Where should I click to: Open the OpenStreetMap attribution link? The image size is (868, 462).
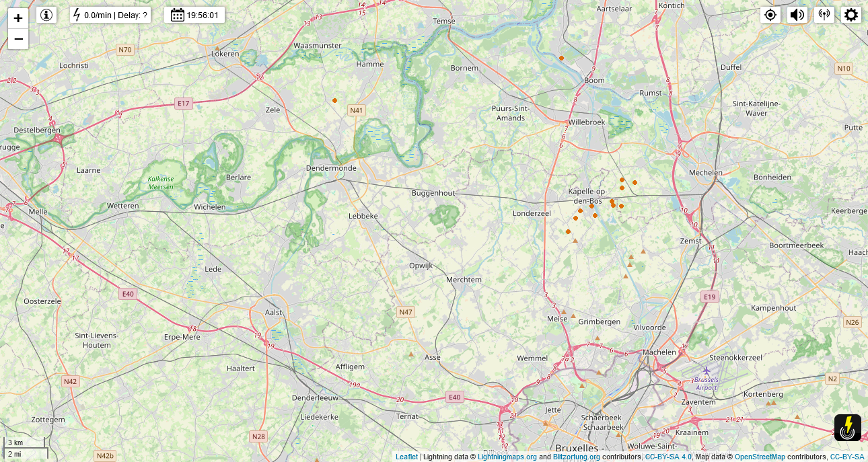tap(760, 457)
